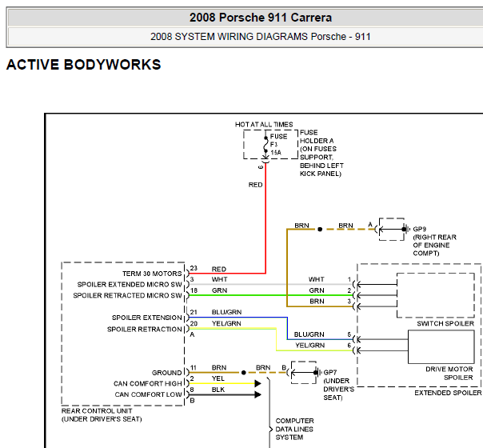Click the splice dot on the GP9 brown wire
This screenshot has width=483, height=448.
pyautogui.click(x=320, y=230)
